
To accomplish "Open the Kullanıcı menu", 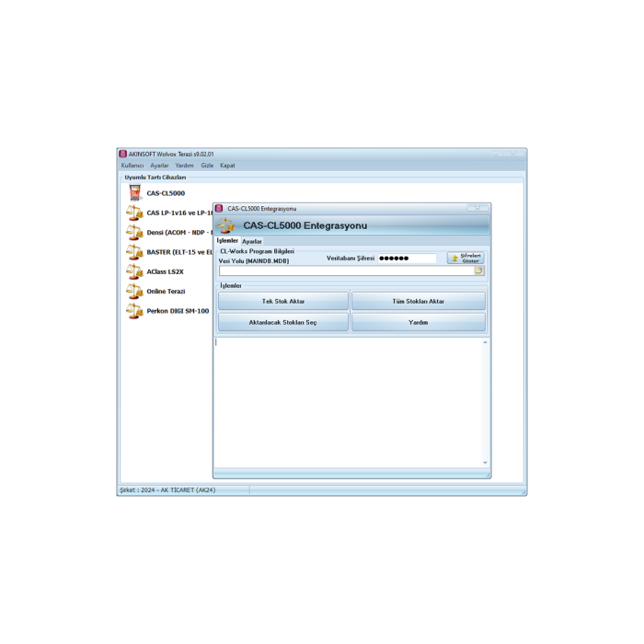I will coord(132,165).
